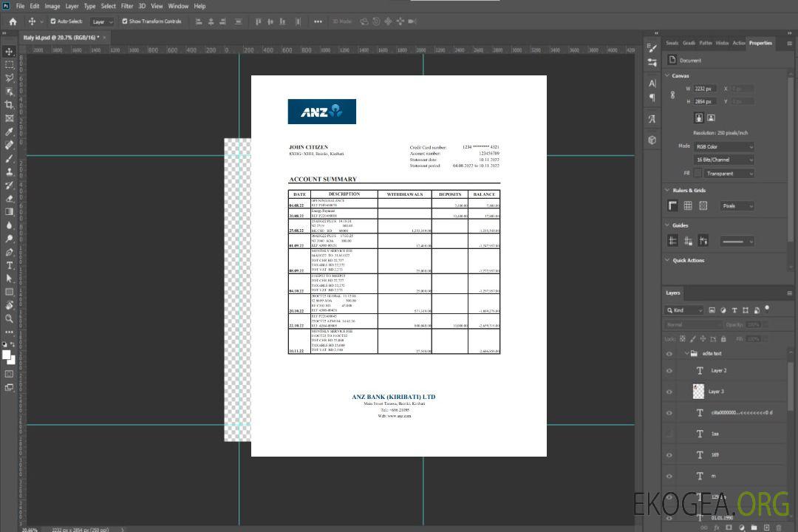Switch to the Swatches tab

pyautogui.click(x=672, y=44)
